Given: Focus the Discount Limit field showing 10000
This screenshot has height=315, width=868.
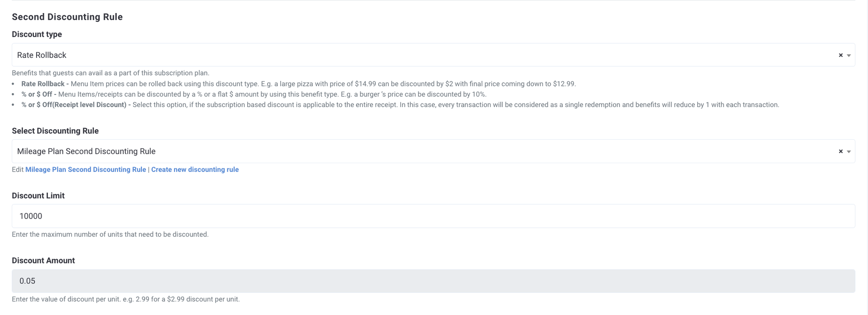Looking at the screenshot, I should pos(433,216).
